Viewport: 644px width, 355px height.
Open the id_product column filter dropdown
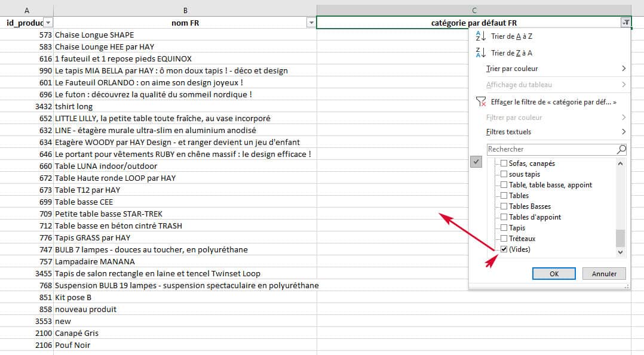tap(48, 23)
